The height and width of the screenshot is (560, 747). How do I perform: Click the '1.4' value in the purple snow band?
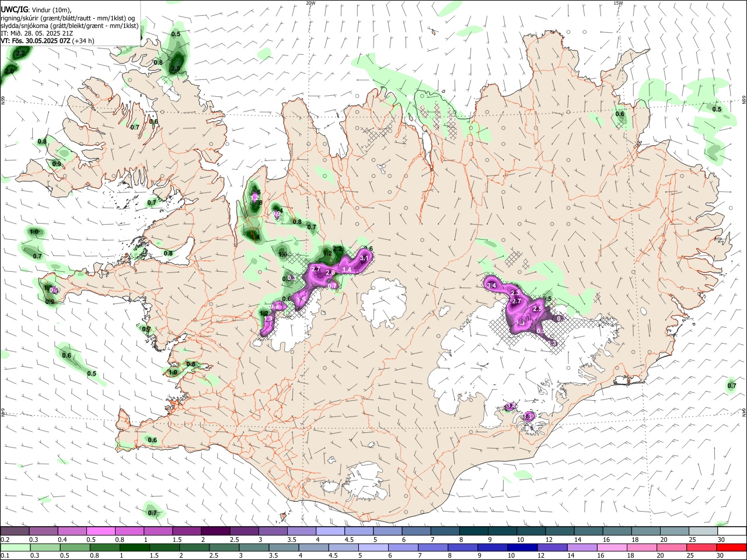(x=347, y=269)
